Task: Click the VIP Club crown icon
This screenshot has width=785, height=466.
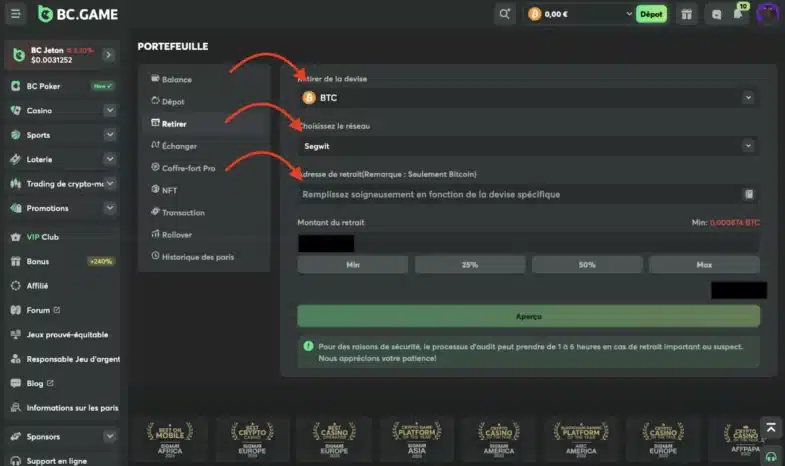Action: (x=16, y=237)
